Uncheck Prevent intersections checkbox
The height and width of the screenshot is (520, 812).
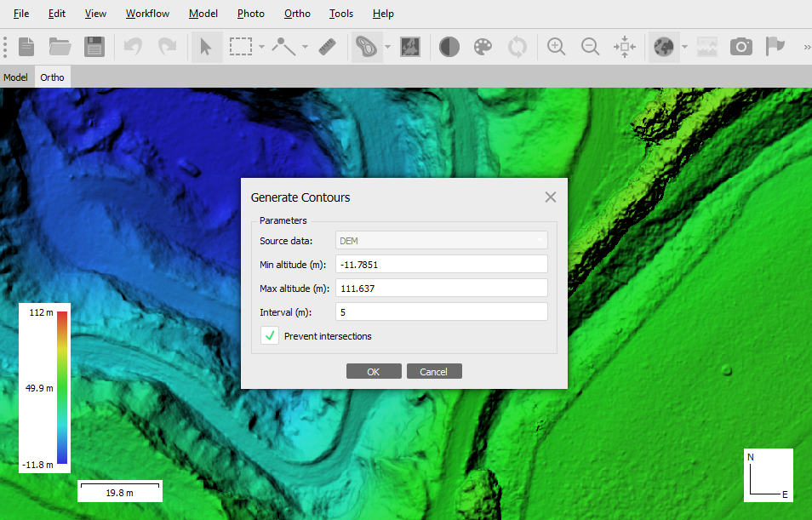point(270,335)
